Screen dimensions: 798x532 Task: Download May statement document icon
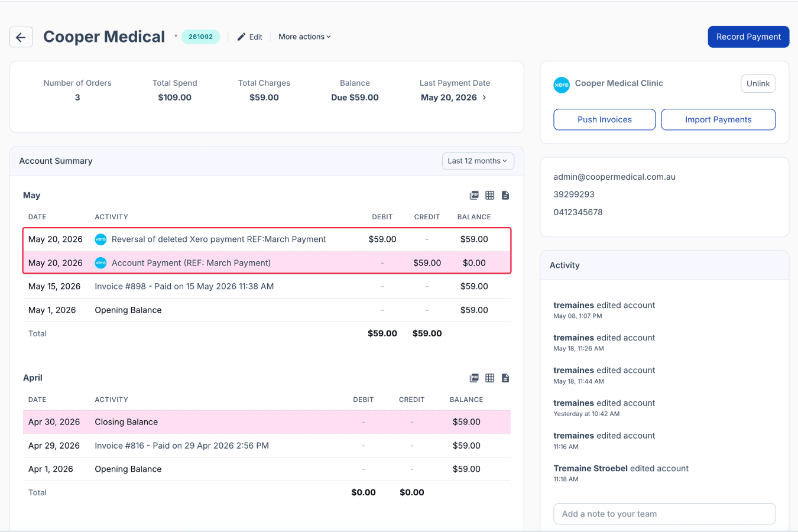pos(505,196)
